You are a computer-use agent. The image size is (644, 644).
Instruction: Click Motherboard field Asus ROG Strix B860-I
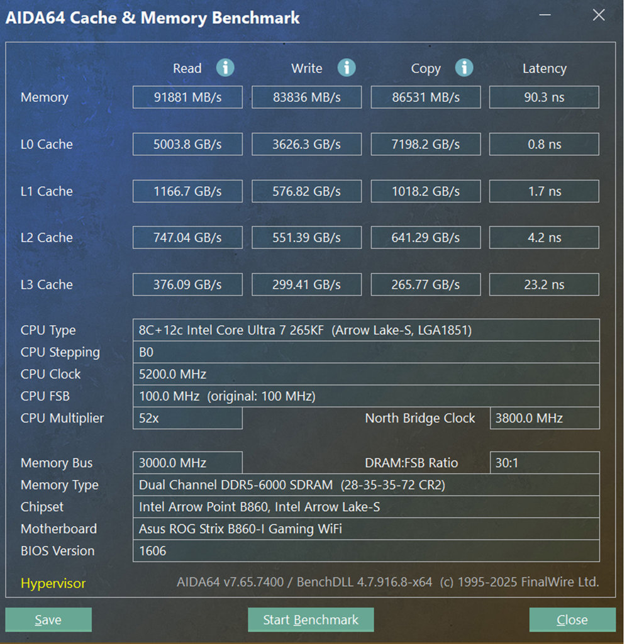click(x=366, y=528)
